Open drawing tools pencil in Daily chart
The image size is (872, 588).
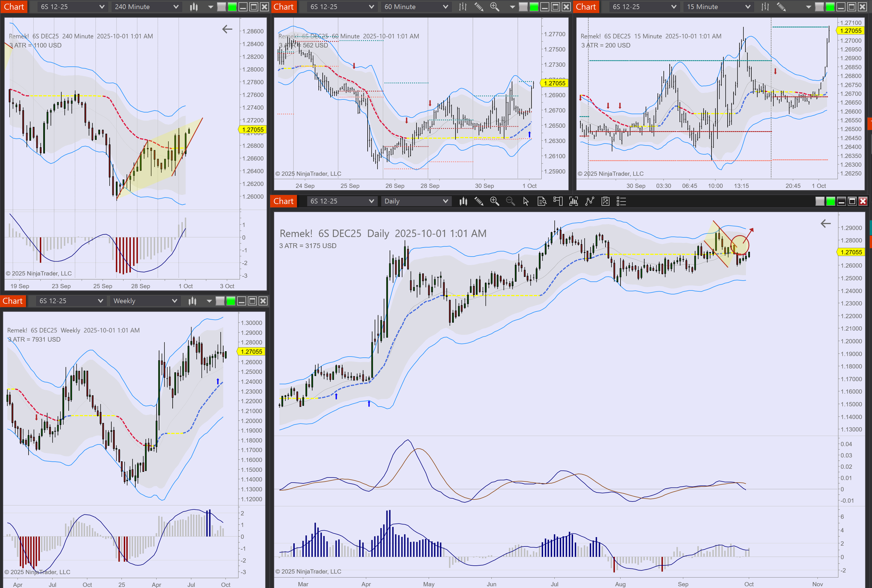[x=479, y=201]
